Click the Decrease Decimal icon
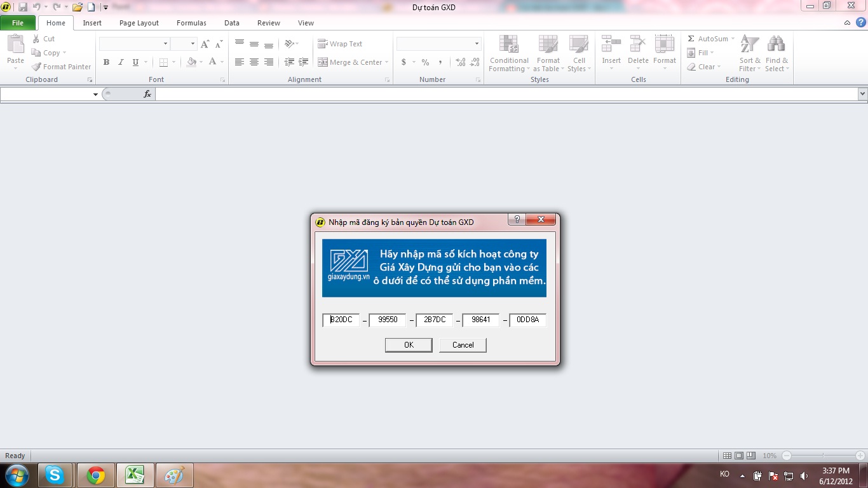The width and height of the screenshot is (868, 488). pos(476,62)
